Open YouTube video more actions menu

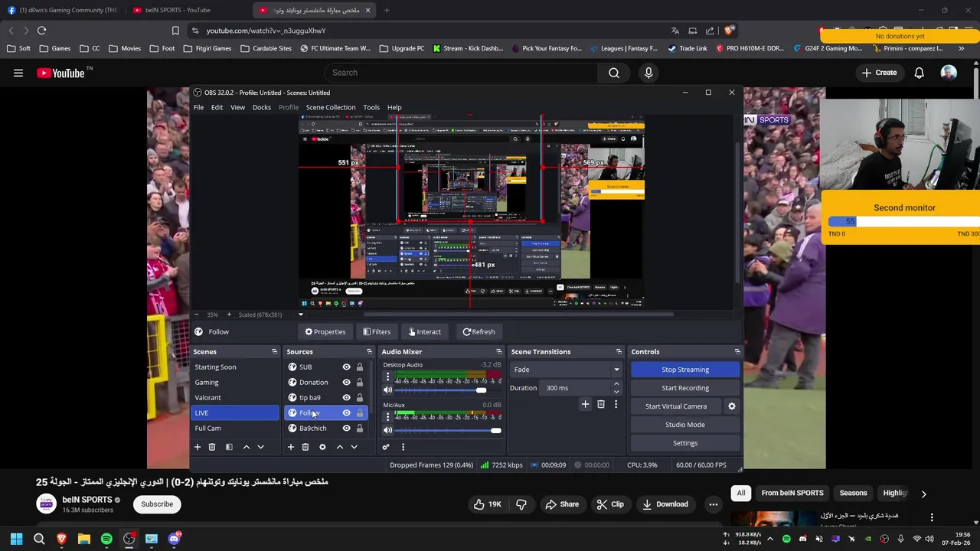[713, 504]
